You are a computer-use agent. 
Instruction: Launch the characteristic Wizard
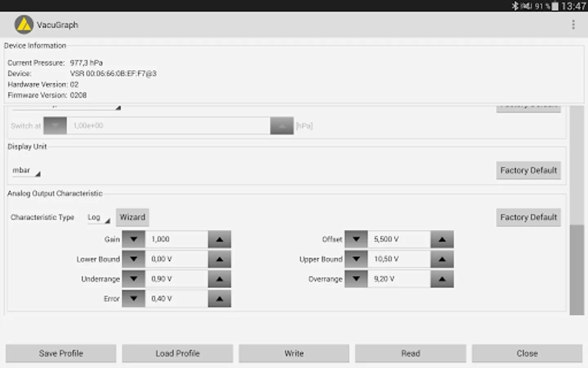[132, 217]
